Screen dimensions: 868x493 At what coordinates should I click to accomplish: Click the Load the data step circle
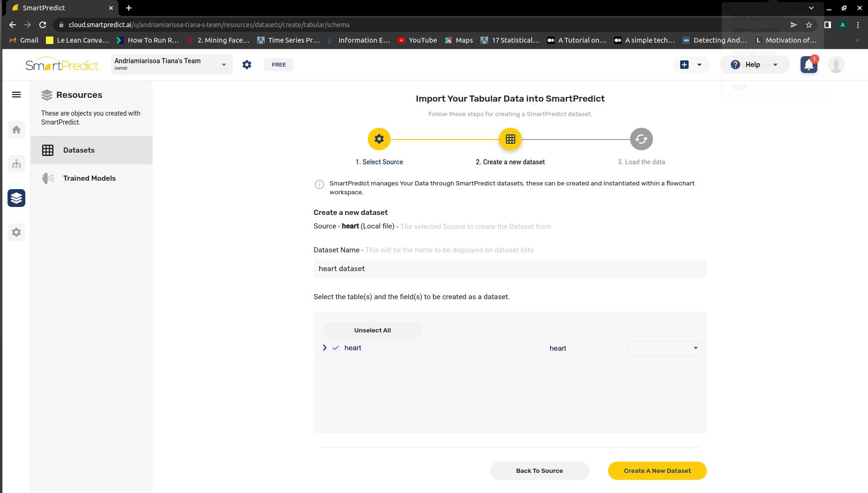coord(641,139)
